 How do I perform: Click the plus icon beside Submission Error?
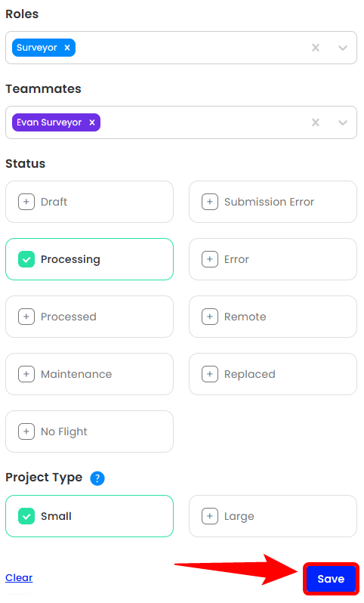pos(210,202)
